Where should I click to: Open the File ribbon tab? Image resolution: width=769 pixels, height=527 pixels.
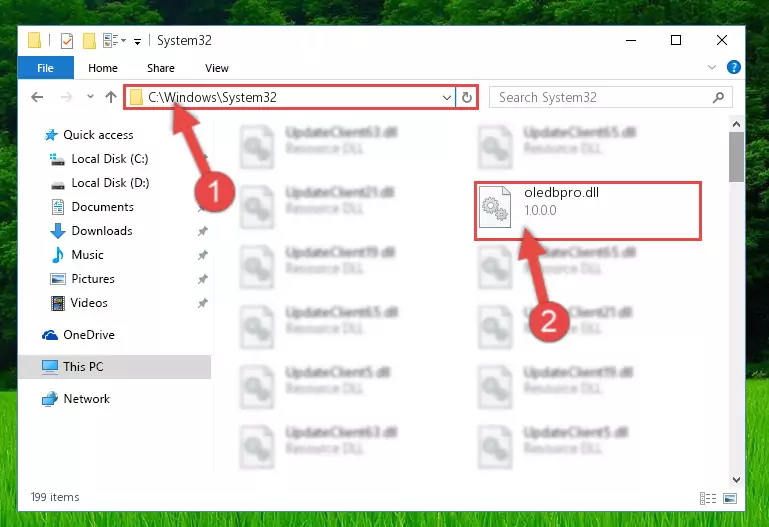(x=46, y=68)
